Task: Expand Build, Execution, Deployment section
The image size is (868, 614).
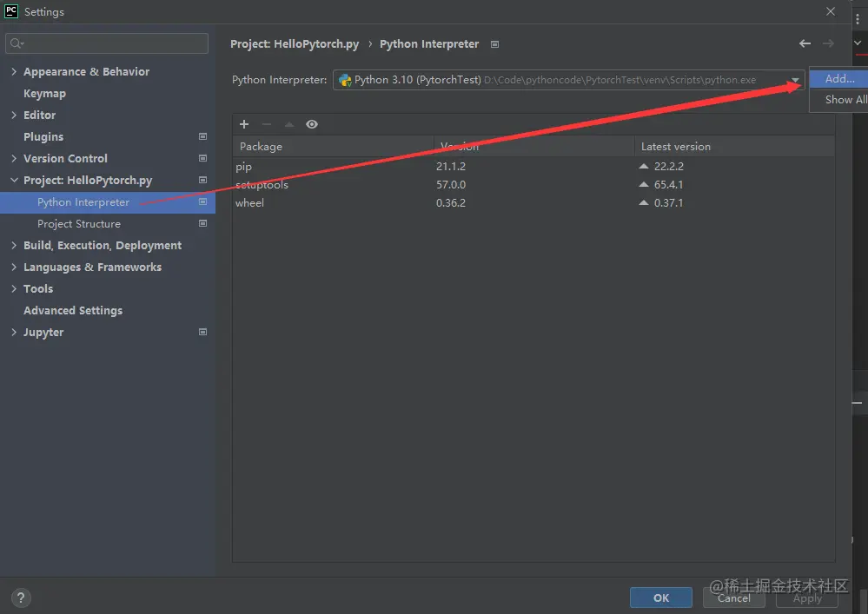Action: [x=14, y=245]
